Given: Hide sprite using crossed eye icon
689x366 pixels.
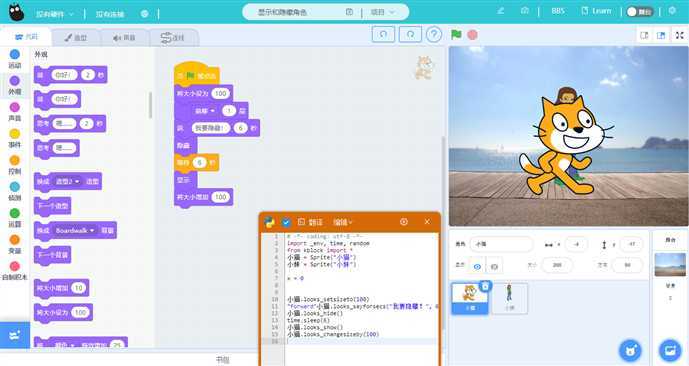Looking at the screenshot, I should tap(494, 266).
